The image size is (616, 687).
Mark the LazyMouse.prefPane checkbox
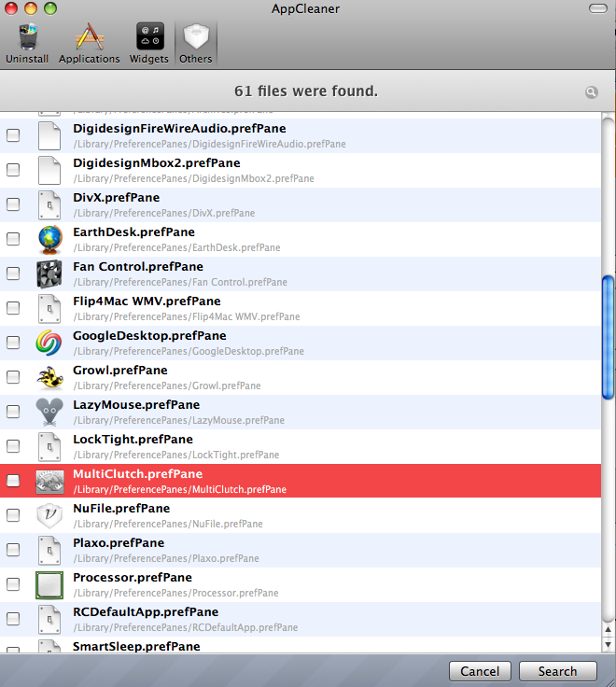(13, 412)
